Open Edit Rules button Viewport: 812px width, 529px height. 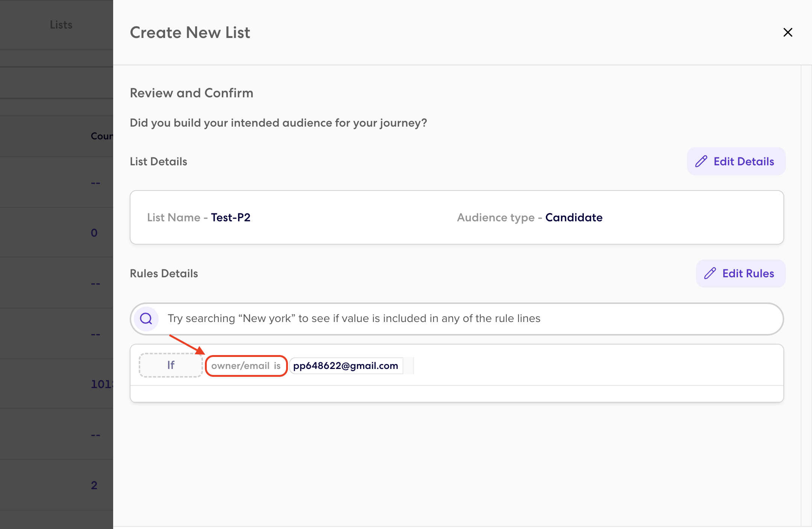(741, 274)
